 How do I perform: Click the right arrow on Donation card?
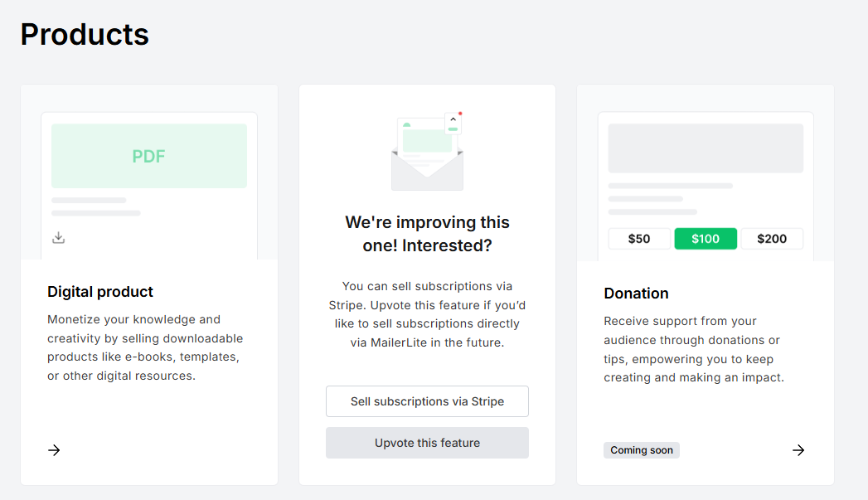tap(798, 450)
